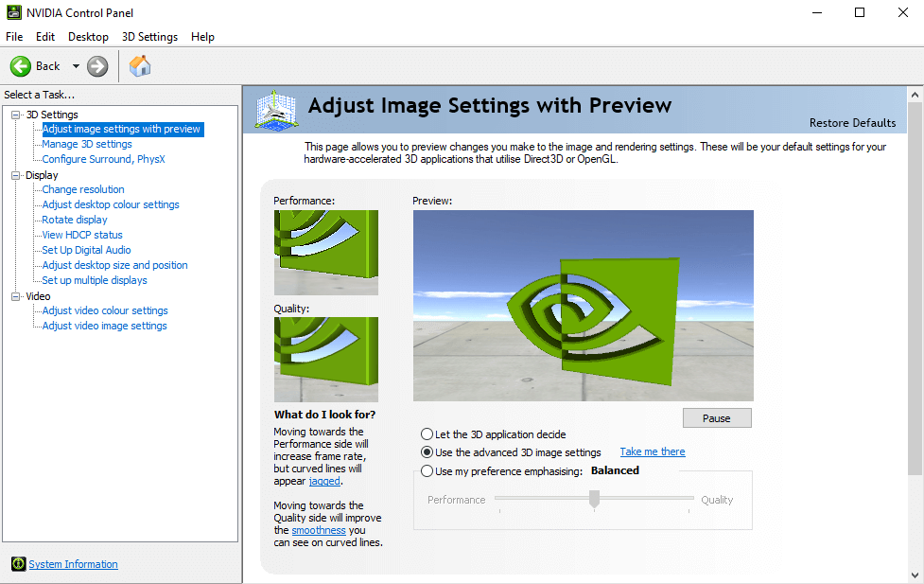
Task: Select Let the 3D application decide
Action: pos(427,434)
